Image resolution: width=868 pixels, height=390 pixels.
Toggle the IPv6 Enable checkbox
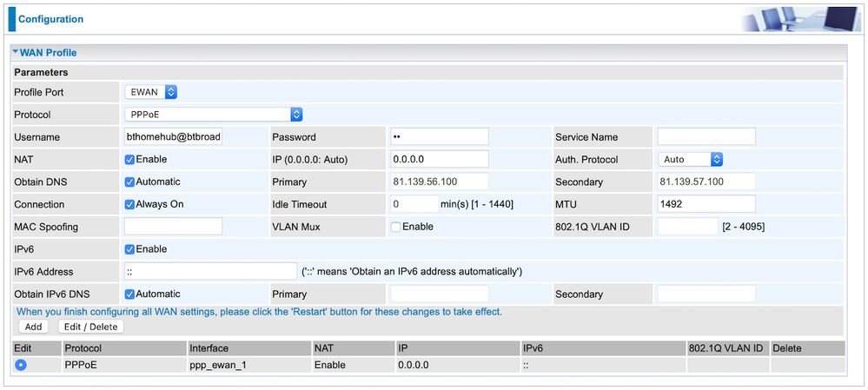click(129, 249)
